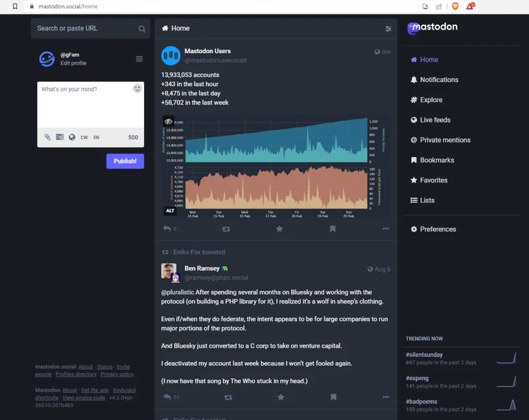Open Explore in the sidebar

tap(426, 100)
